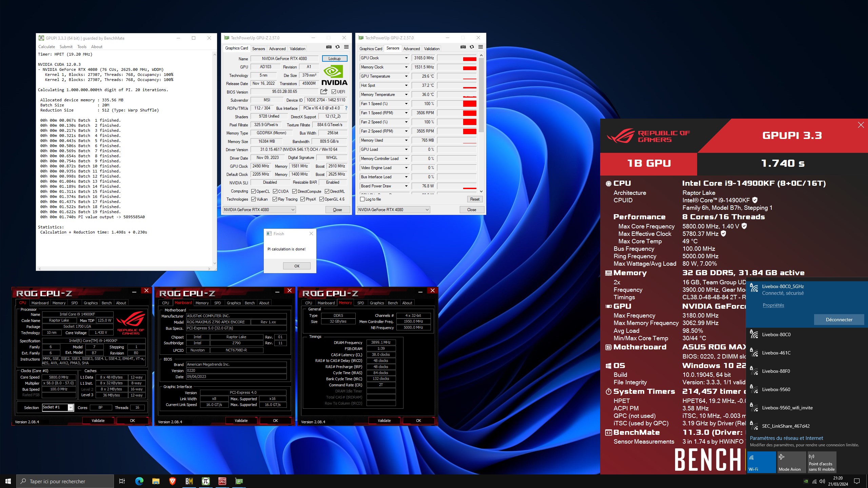Open GPU selector dropdown in GPU-Z Graphics Card window
Viewport: 868px width, 488px height.
(x=259, y=210)
